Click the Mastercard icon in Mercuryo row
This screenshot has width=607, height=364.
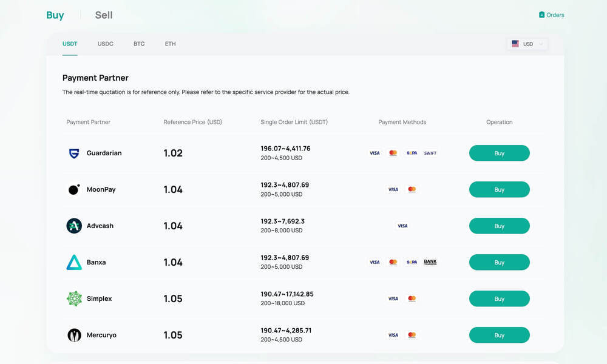click(412, 335)
